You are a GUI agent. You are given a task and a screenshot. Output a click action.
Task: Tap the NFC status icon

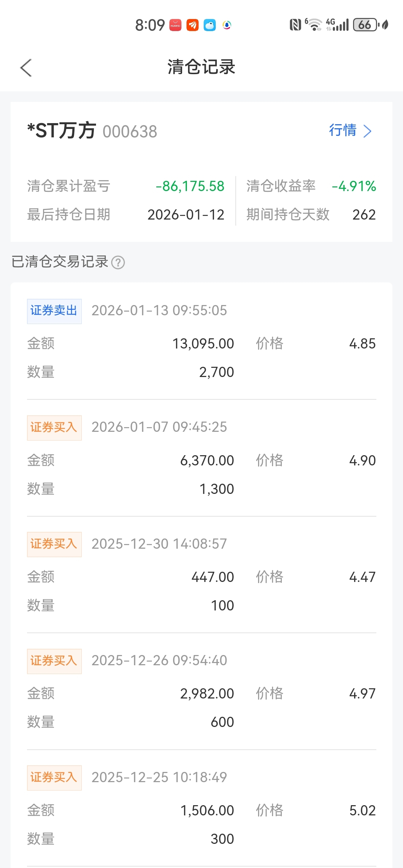[295, 25]
